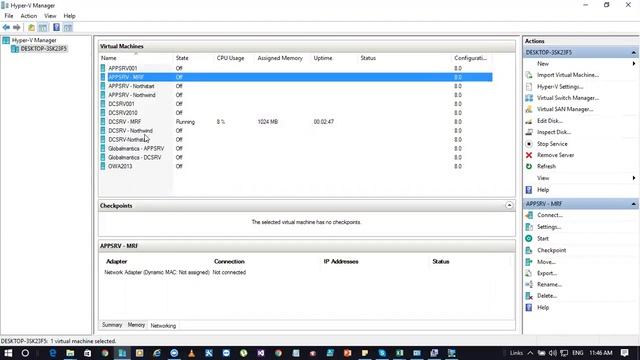Select Globalmantics - APPSRV virtual machine
Screen dimensions: 640x360
(x=136, y=149)
